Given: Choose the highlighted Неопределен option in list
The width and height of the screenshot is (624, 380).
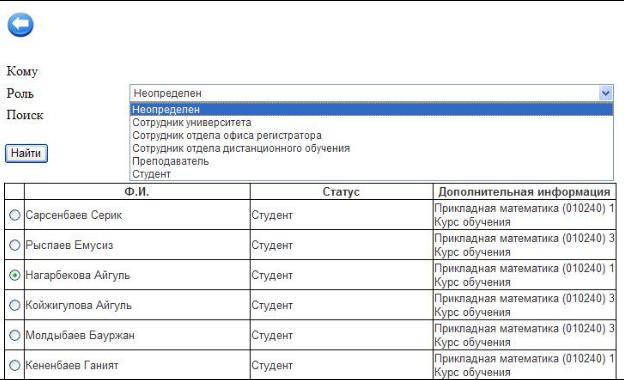Looking at the screenshot, I should tap(371, 109).
